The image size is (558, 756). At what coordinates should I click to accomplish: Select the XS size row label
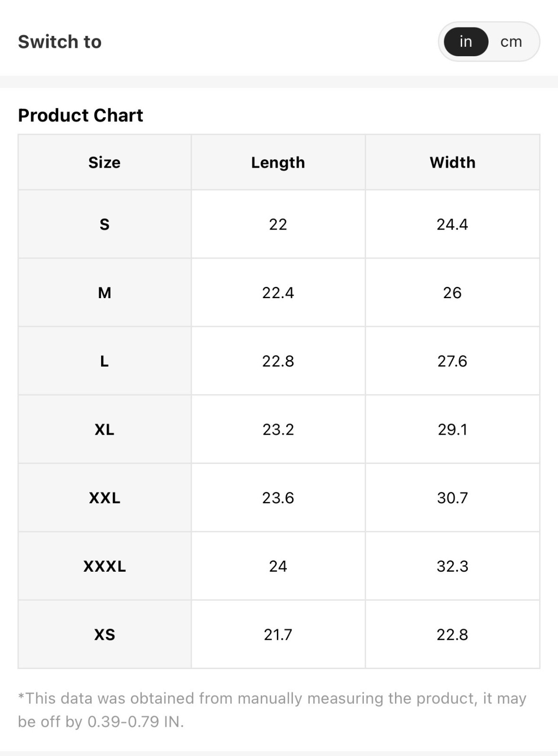pyautogui.click(x=104, y=635)
